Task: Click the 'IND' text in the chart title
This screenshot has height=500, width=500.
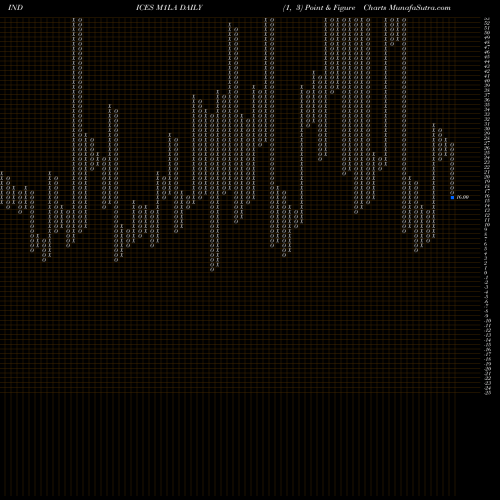Action: pos(15,8)
